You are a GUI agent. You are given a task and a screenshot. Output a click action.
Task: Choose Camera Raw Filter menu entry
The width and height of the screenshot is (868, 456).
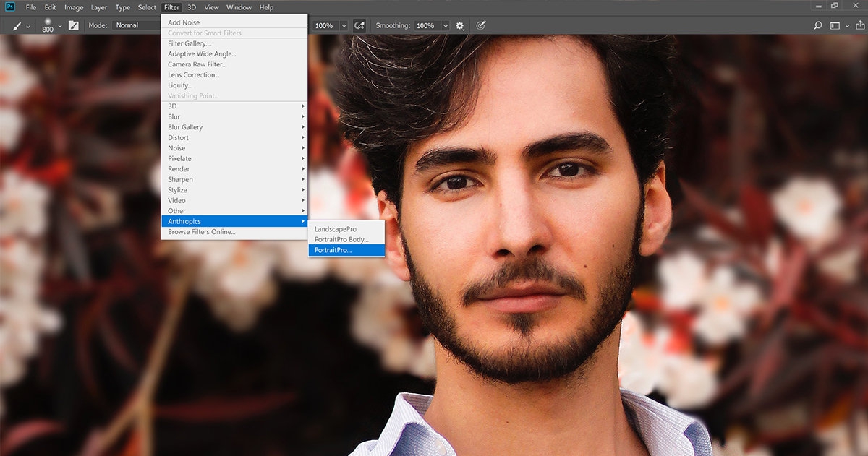tap(197, 64)
